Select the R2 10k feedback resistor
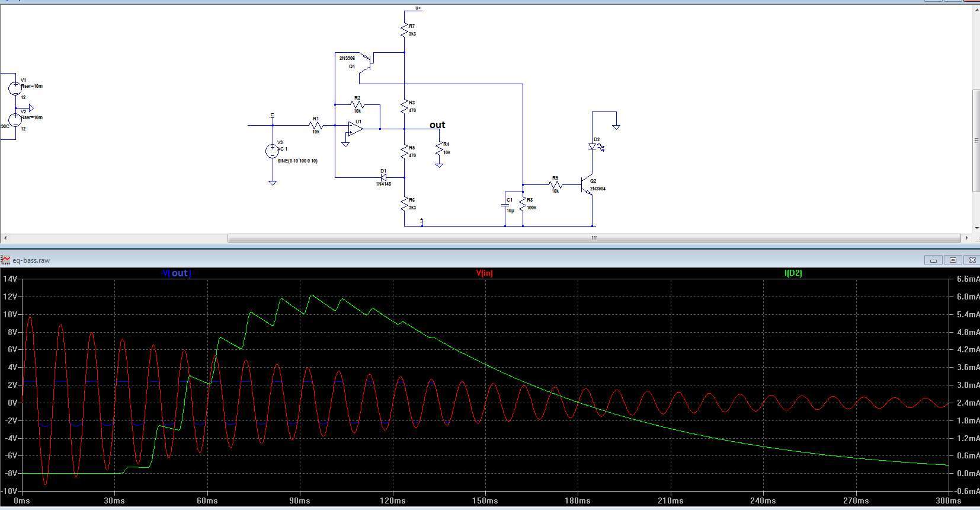Image resolution: width=980 pixels, height=510 pixels. pos(357,105)
